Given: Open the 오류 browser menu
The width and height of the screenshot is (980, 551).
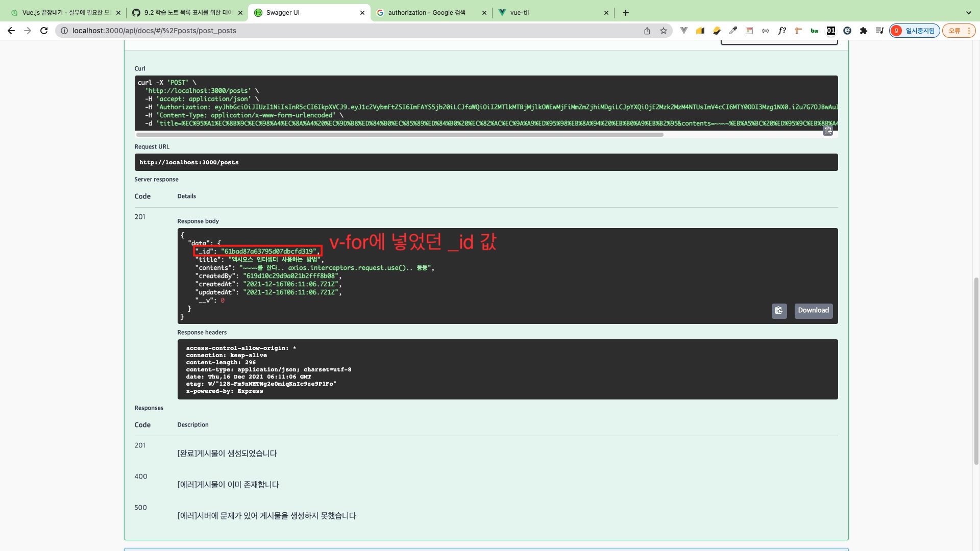Looking at the screenshot, I should pos(959,31).
